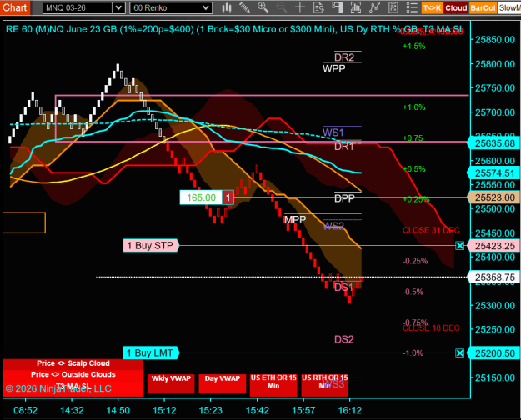Click the 15:12 time axis label
The width and height of the screenshot is (521, 420).
(164, 411)
